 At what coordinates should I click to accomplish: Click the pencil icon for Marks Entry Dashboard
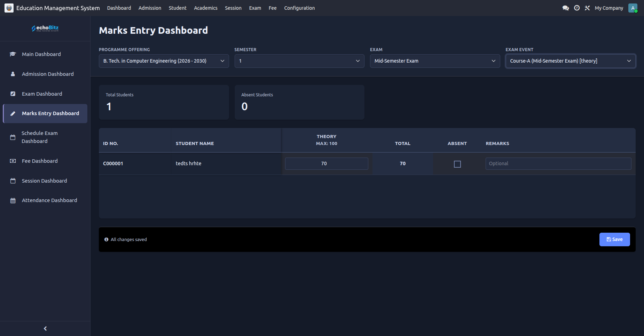point(13,113)
